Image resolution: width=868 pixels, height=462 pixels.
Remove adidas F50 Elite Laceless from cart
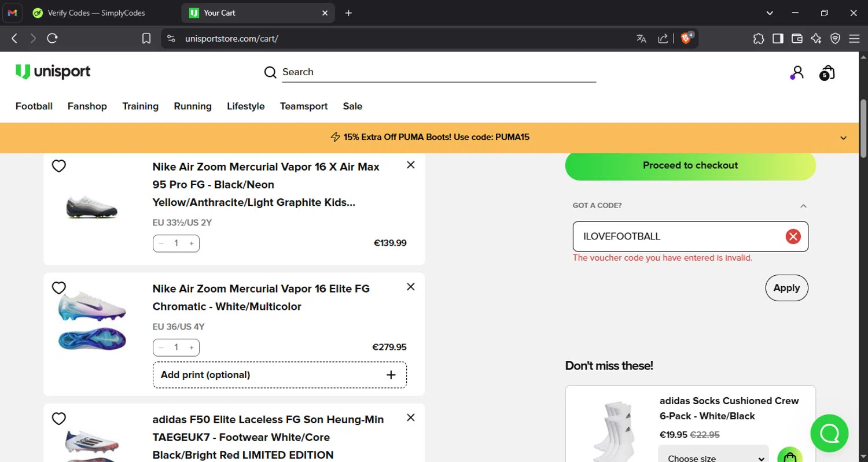point(411,417)
